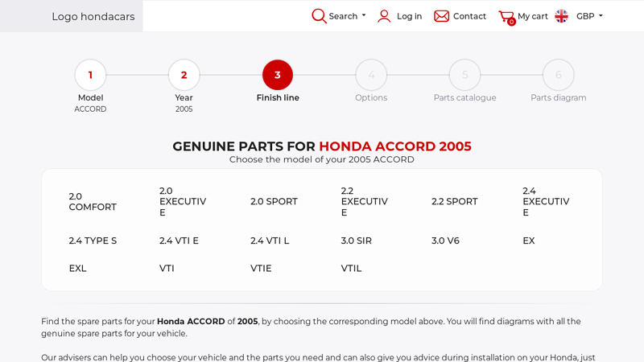Image resolution: width=644 pixels, height=362 pixels.
Task: Click the Choose the model subtitle text
Action: pos(321,159)
